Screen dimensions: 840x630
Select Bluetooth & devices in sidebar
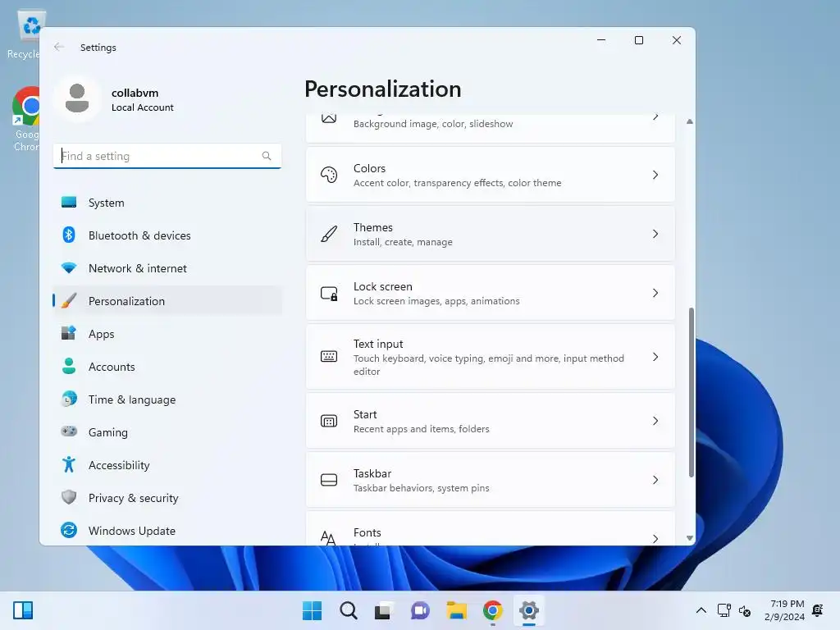click(x=167, y=235)
